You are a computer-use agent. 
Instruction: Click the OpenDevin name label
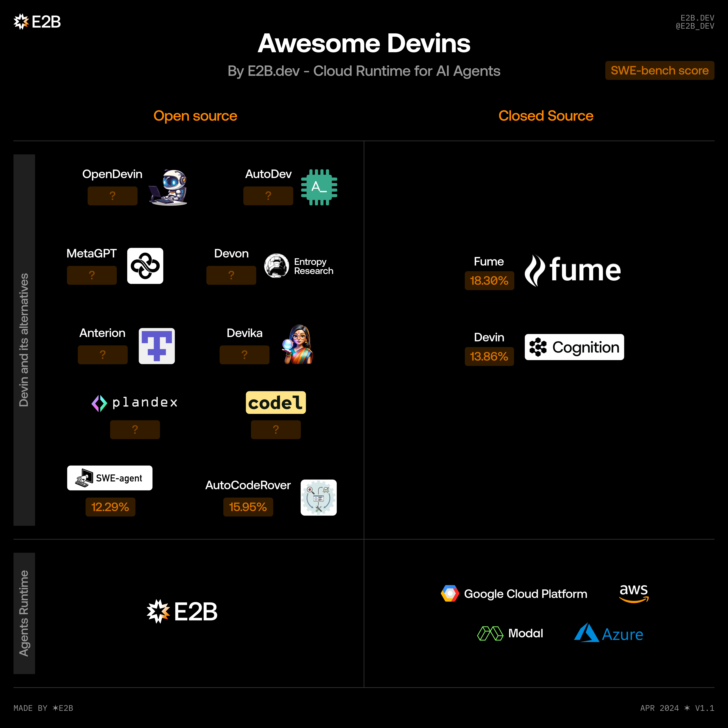point(112,174)
